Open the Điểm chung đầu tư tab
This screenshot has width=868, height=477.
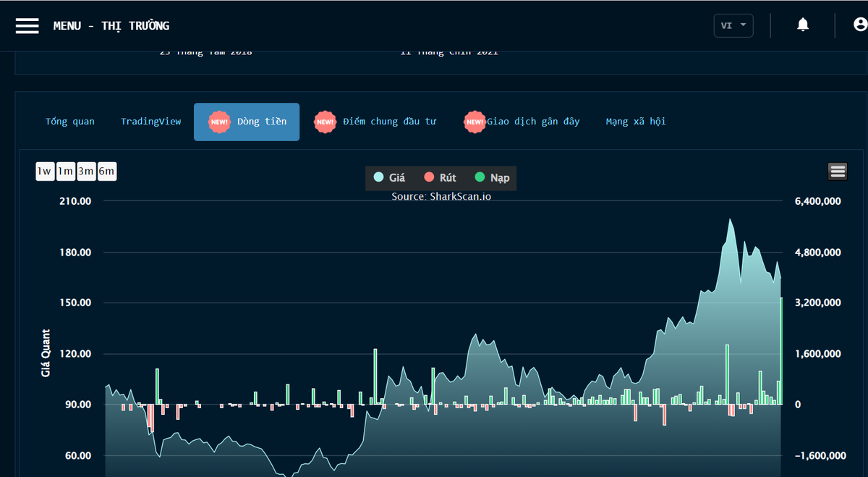(x=390, y=122)
